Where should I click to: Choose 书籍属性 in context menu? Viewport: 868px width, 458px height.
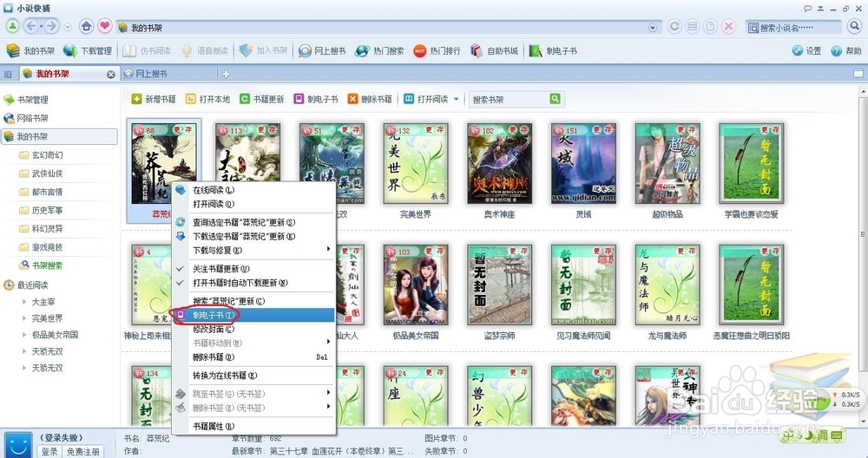click(254, 427)
